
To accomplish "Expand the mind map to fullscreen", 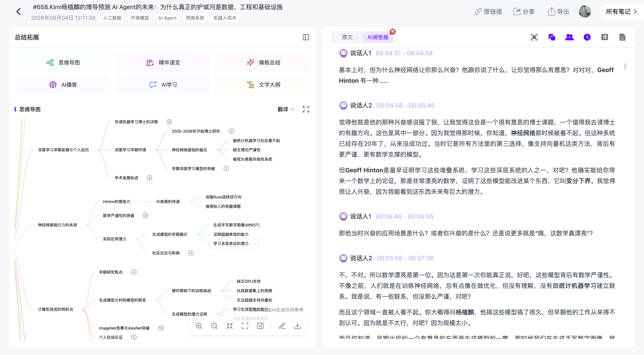I will coord(306,109).
